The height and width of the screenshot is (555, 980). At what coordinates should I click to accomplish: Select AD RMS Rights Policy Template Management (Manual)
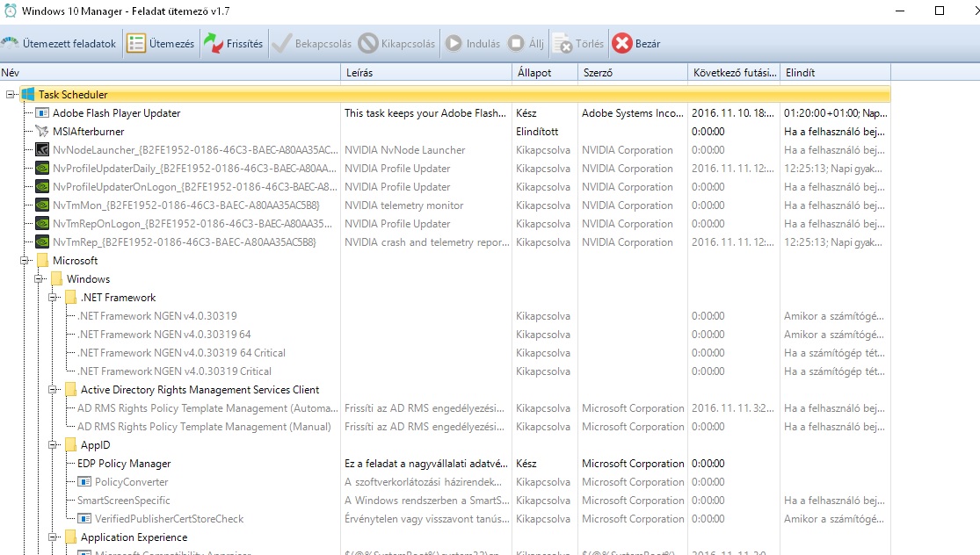pyautogui.click(x=204, y=427)
